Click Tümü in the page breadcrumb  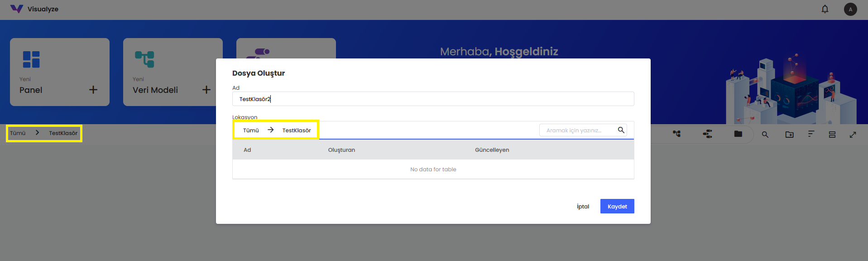pyautogui.click(x=18, y=133)
